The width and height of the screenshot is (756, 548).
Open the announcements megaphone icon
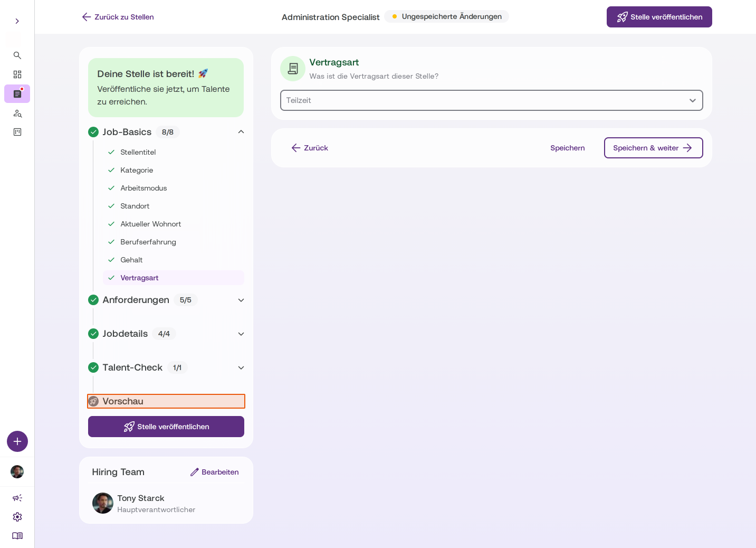[17, 498]
